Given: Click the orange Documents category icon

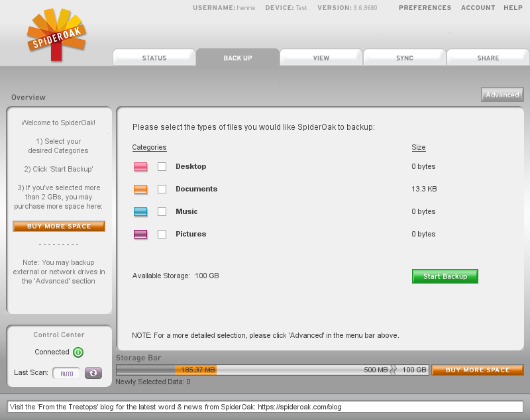Looking at the screenshot, I should (x=140, y=189).
